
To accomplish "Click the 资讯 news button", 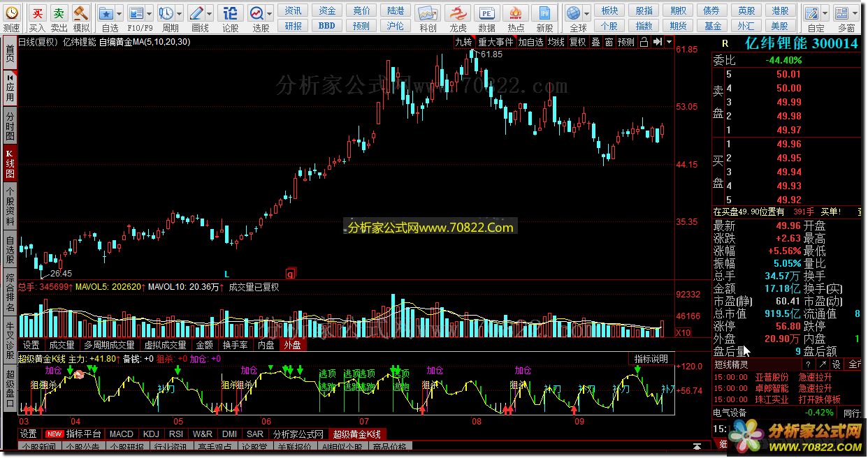I will [x=294, y=10].
